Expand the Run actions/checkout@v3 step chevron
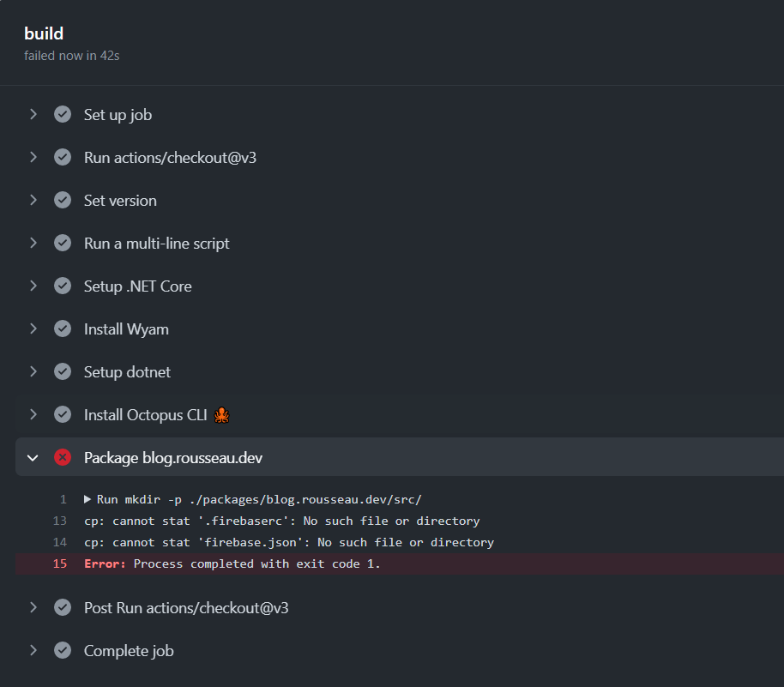Viewport: 784px width, 687px height. (33, 158)
